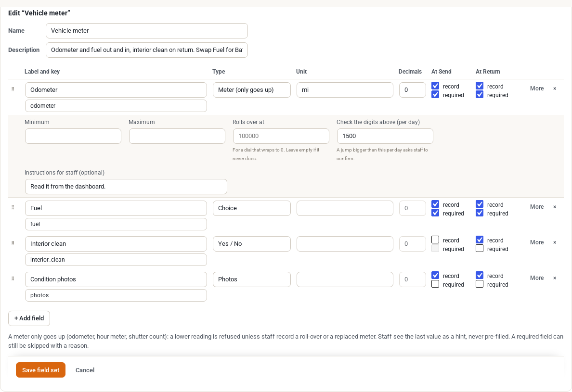The width and height of the screenshot is (572, 392).
Task: Untick Odometer At Return required checkbox
Action: [x=480, y=94]
